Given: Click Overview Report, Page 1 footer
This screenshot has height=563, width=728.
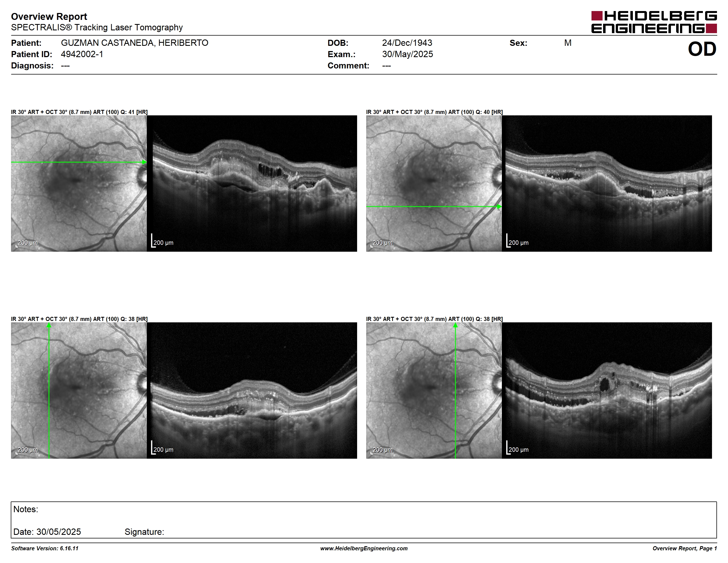Looking at the screenshot, I should [x=685, y=548].
